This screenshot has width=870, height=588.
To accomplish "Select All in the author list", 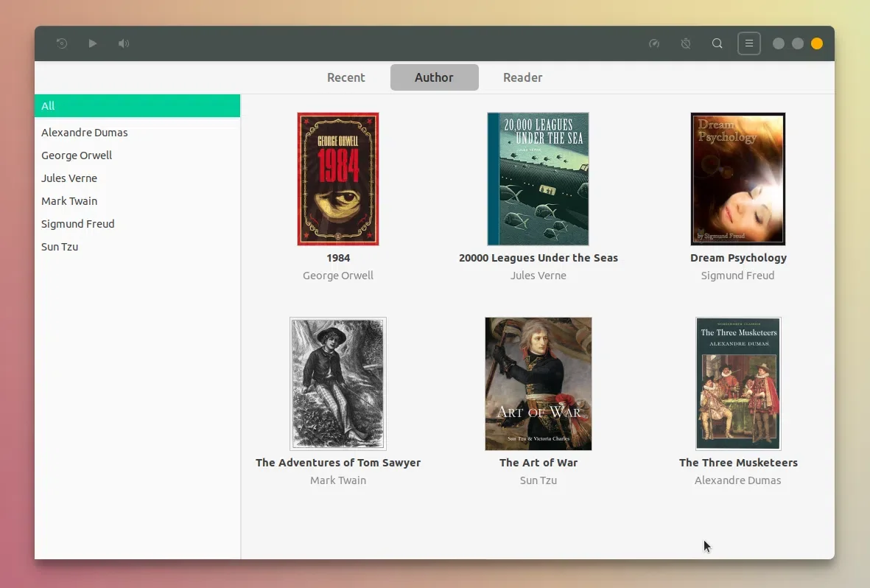I will coord(137,105).
